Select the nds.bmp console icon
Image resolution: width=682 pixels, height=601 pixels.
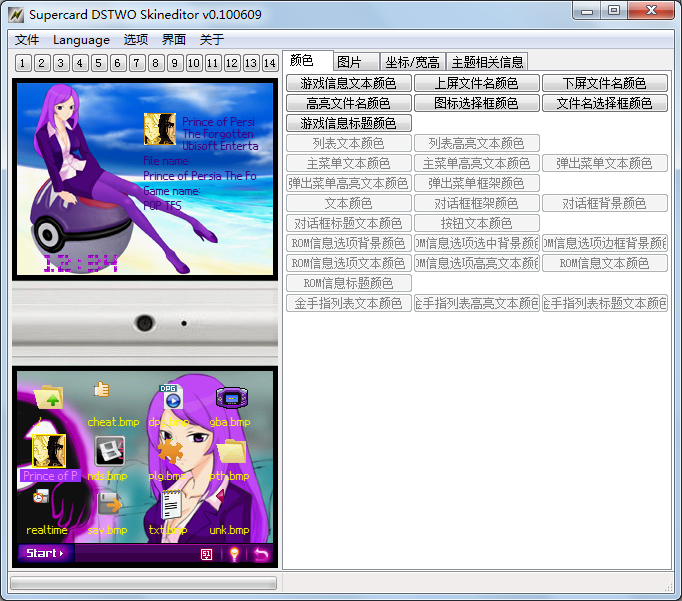(110, 451)
